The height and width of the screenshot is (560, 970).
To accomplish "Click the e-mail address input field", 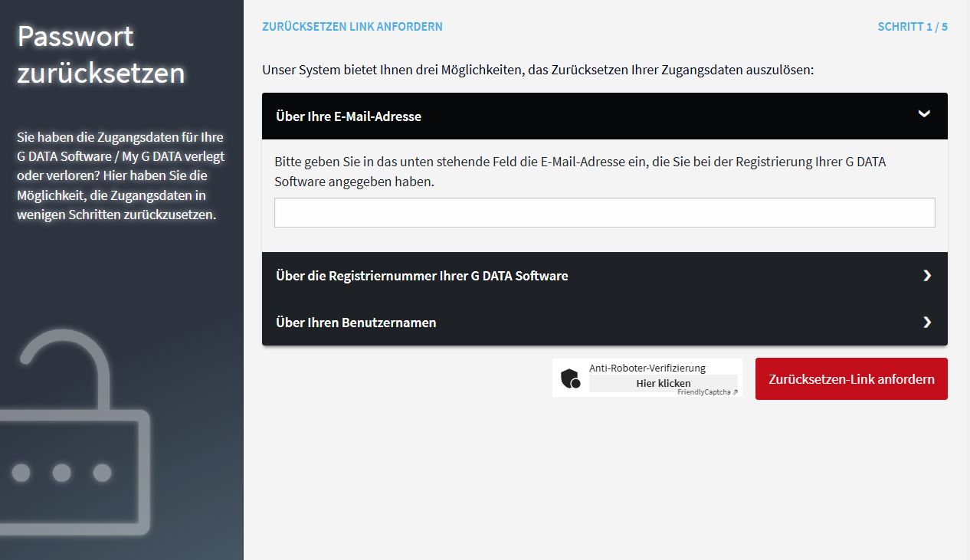I will [605, 213].
